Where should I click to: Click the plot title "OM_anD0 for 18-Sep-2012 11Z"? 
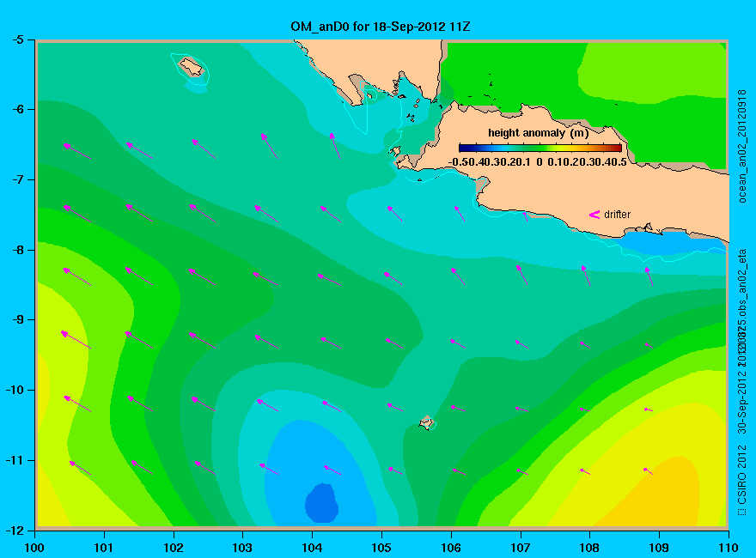(380, 27)
